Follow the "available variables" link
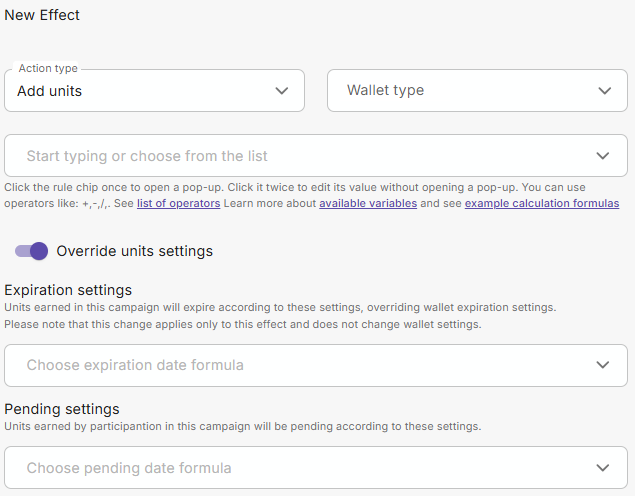 click(x=367, y=203)
